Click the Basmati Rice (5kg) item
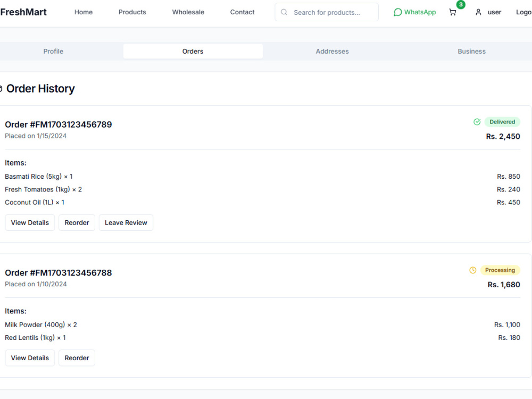The height and width of the screenshot is (399, 532). pyautogui.click(x=39, y=177)
